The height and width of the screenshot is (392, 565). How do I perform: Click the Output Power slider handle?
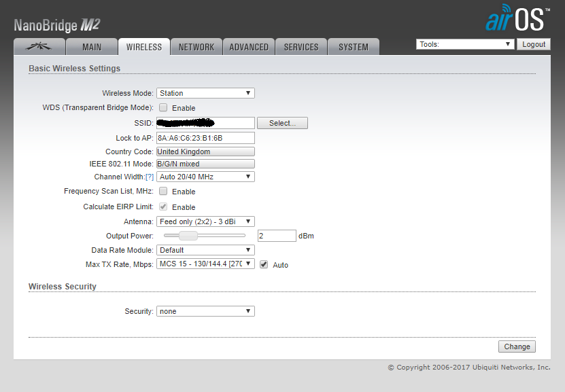pos(188,236)
